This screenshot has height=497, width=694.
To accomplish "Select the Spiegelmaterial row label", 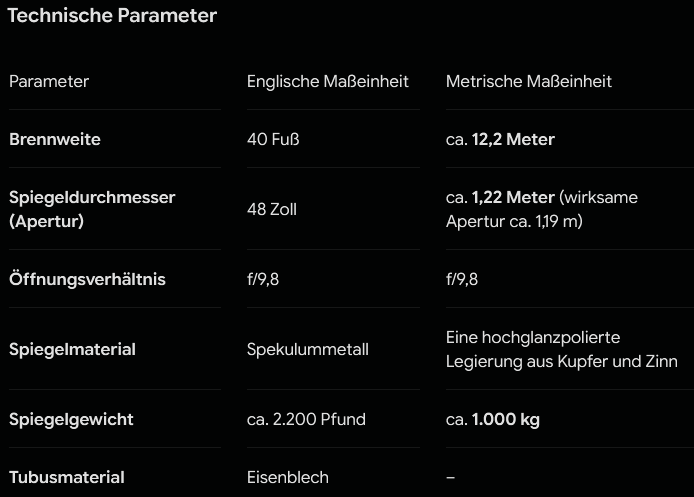I will [72, 349].
